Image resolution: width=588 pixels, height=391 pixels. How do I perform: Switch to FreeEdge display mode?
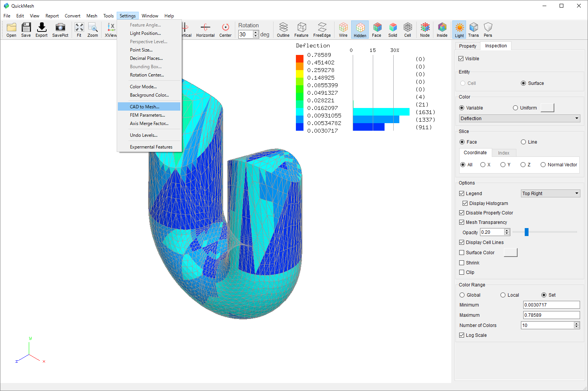click(322, 30)
